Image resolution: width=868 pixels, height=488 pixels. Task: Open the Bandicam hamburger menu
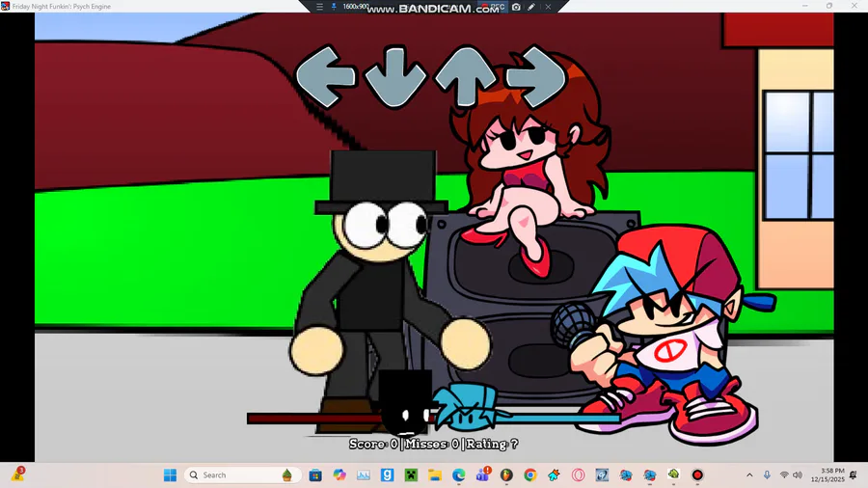319,7
